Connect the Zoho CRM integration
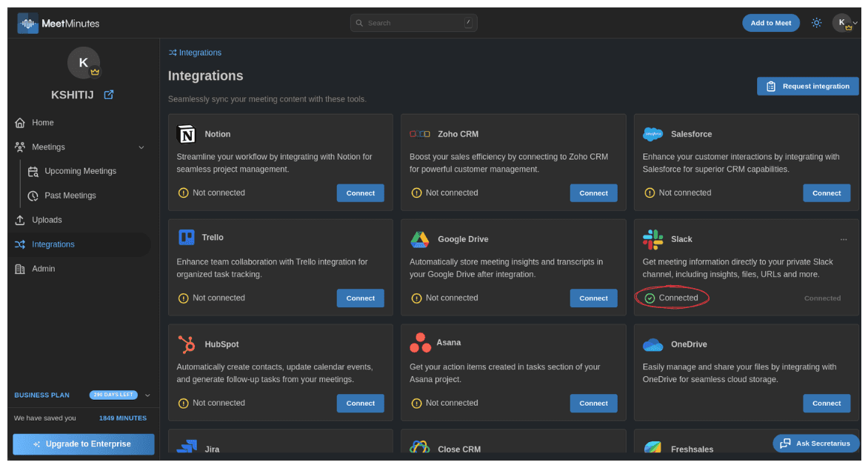 point(593,193)
